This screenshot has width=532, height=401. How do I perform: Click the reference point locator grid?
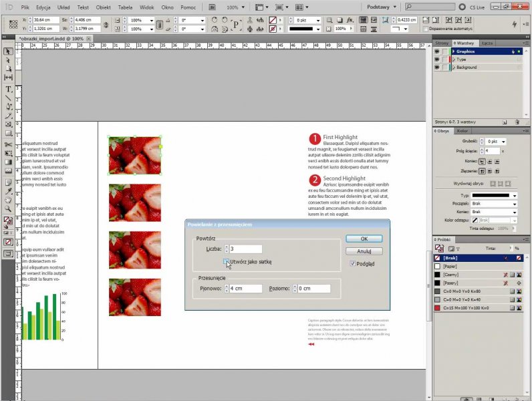coord(13,25)
